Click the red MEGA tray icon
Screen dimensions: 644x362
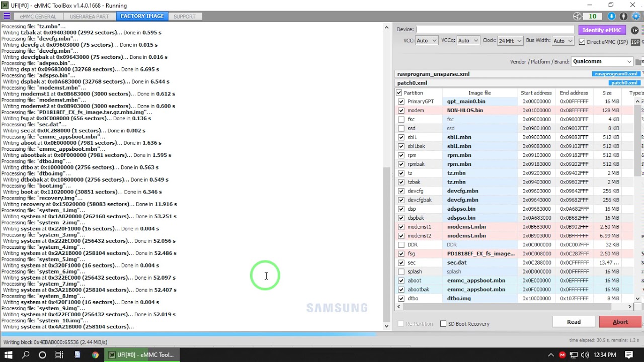[x=562, y=355]
